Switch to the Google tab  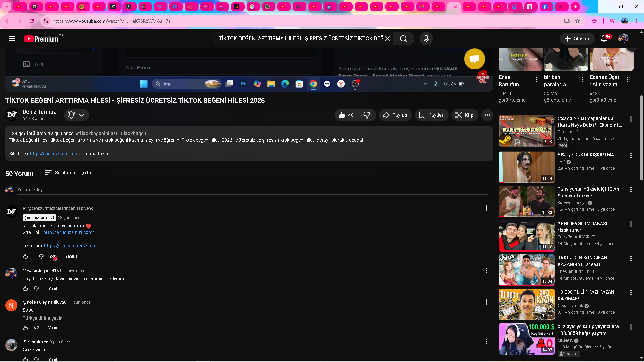252,7
